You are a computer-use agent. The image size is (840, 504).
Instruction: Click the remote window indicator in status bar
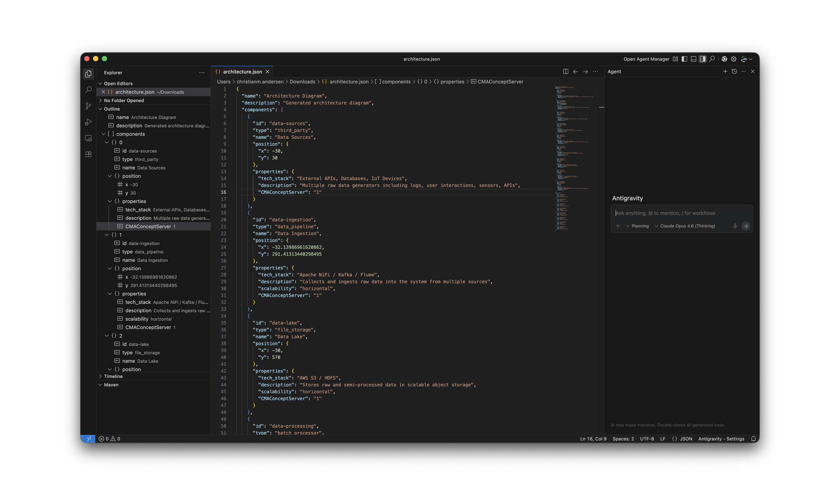89,438
